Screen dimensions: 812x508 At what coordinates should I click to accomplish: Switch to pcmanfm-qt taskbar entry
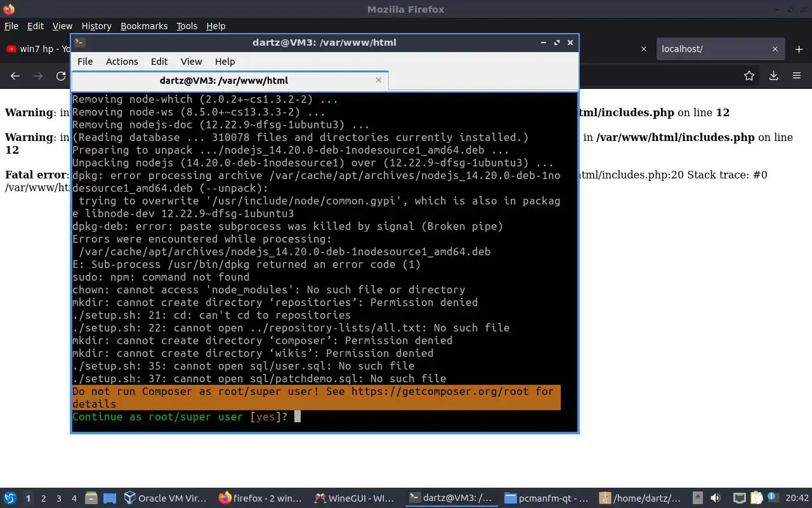point(547,498)
